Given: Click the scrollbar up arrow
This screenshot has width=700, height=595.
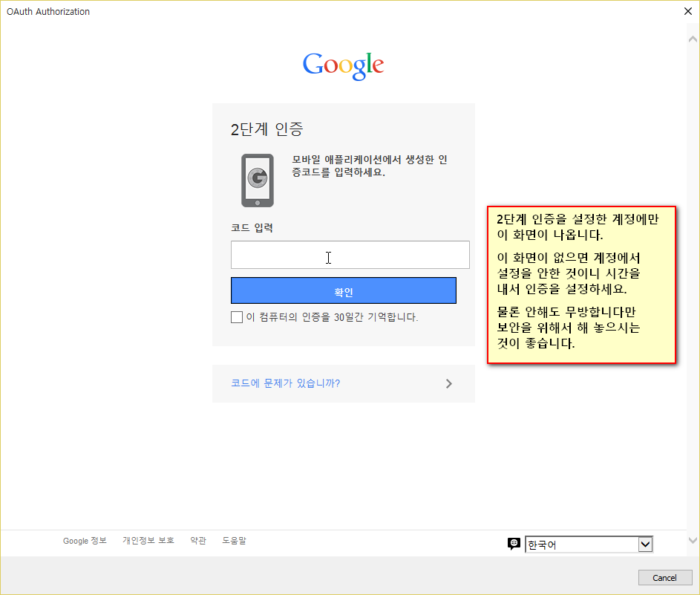Looking at the screenshot, I should coord(693,39).
